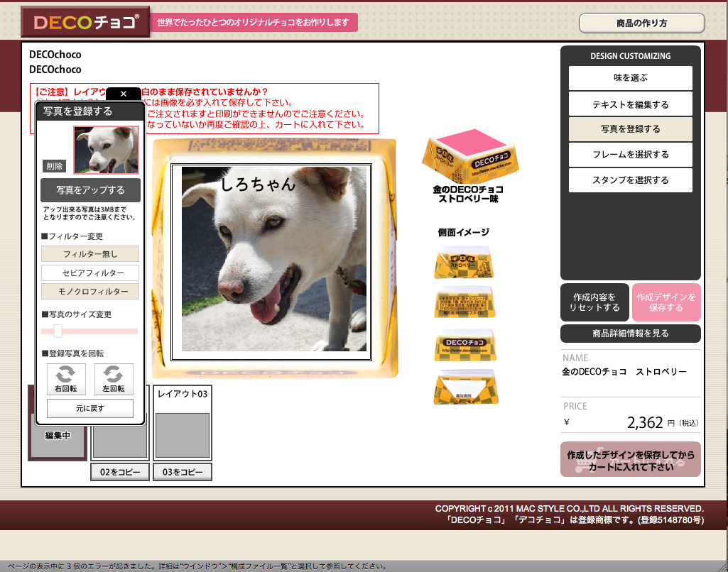
Task: Open the text editing menu item
Action: pyautogui.click(x=630, y=104)
